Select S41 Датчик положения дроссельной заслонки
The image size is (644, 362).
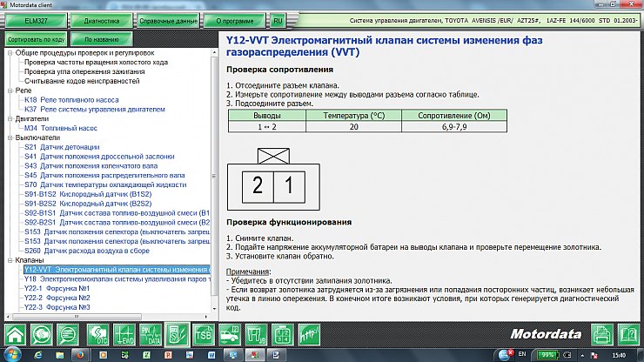click(x=99, y=157)
